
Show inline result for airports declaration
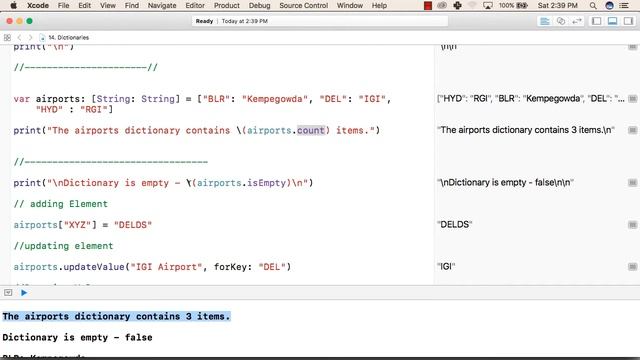632,99
